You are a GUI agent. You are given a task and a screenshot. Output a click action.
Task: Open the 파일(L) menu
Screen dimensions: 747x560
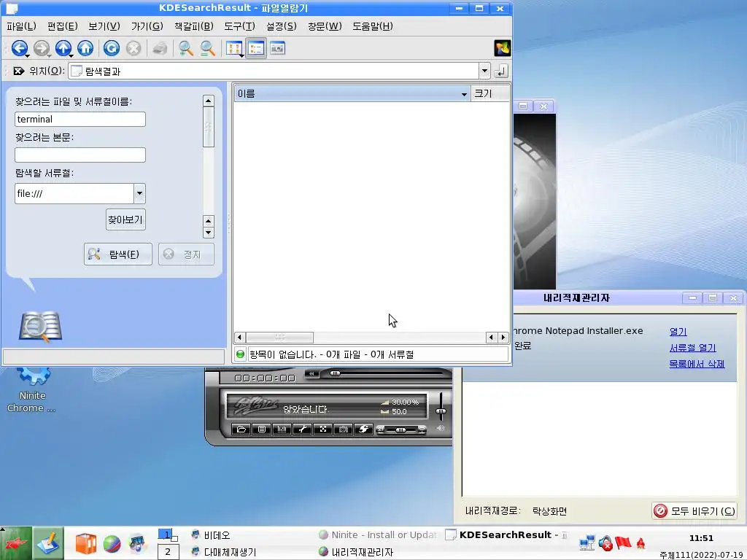[21, 26]
